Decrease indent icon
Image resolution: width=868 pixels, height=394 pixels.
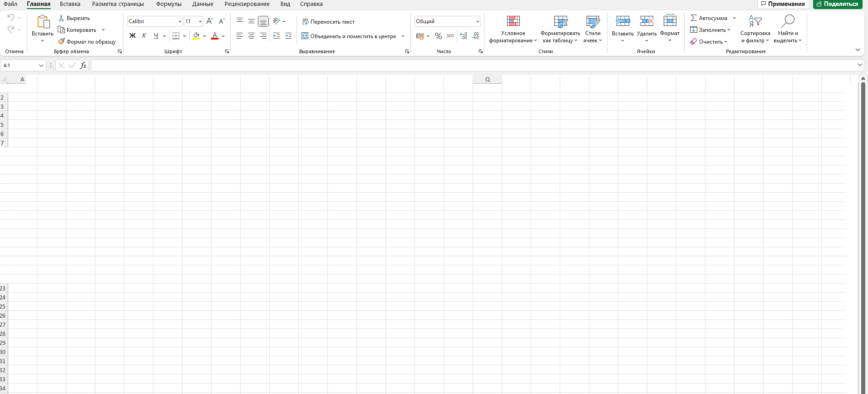(276, 36)
